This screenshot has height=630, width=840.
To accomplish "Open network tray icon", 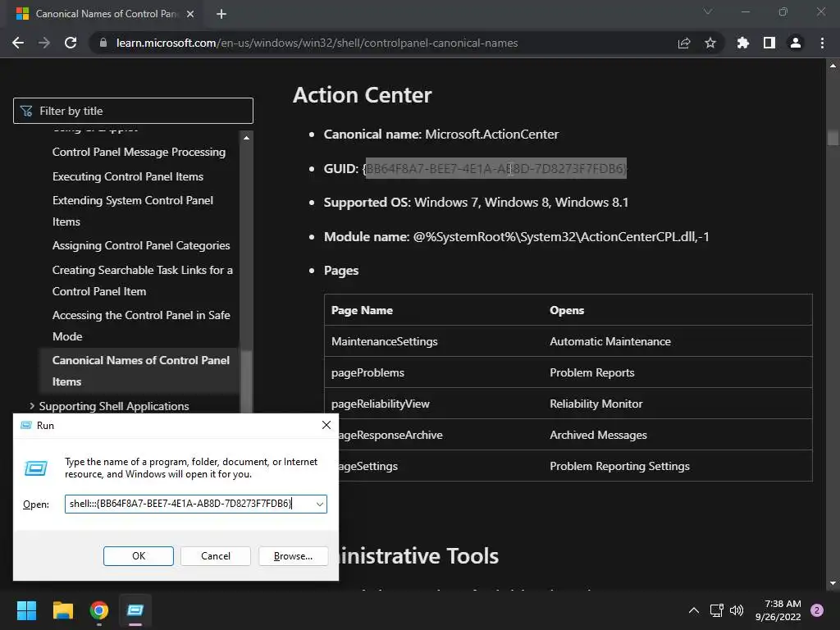I will point(716,610).
